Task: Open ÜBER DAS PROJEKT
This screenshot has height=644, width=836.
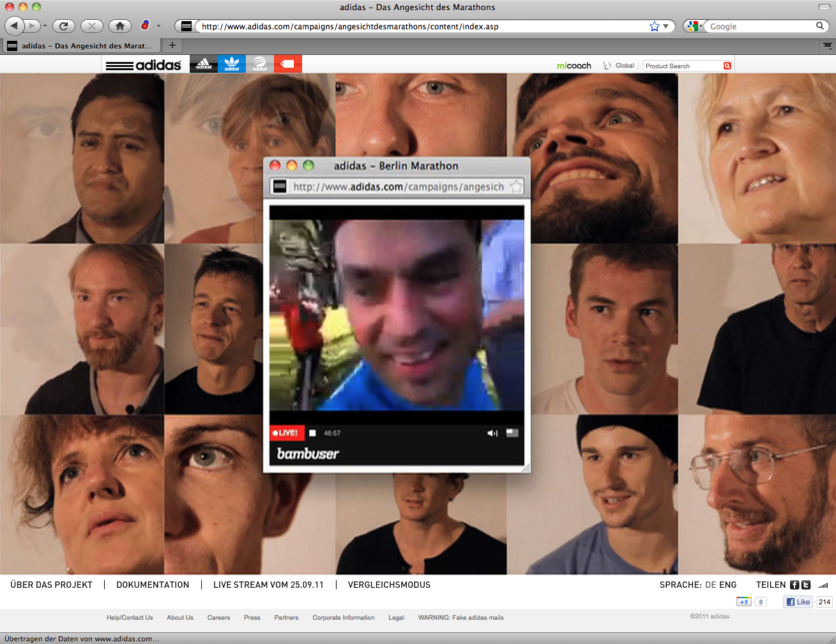Action: [x=51, y=585]
